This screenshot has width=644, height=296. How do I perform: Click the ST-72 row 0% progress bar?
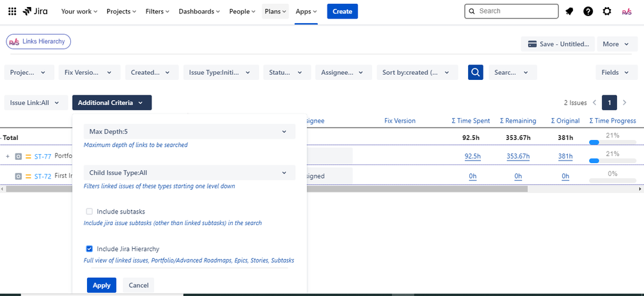click(x=613, y=181)
